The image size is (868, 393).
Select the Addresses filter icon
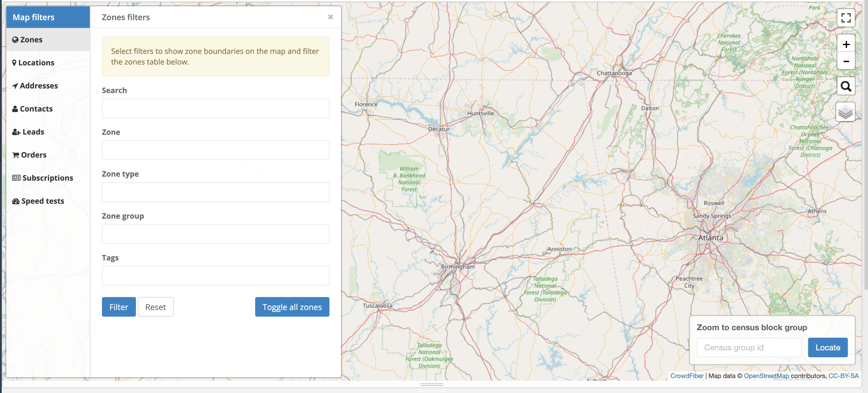39,86
